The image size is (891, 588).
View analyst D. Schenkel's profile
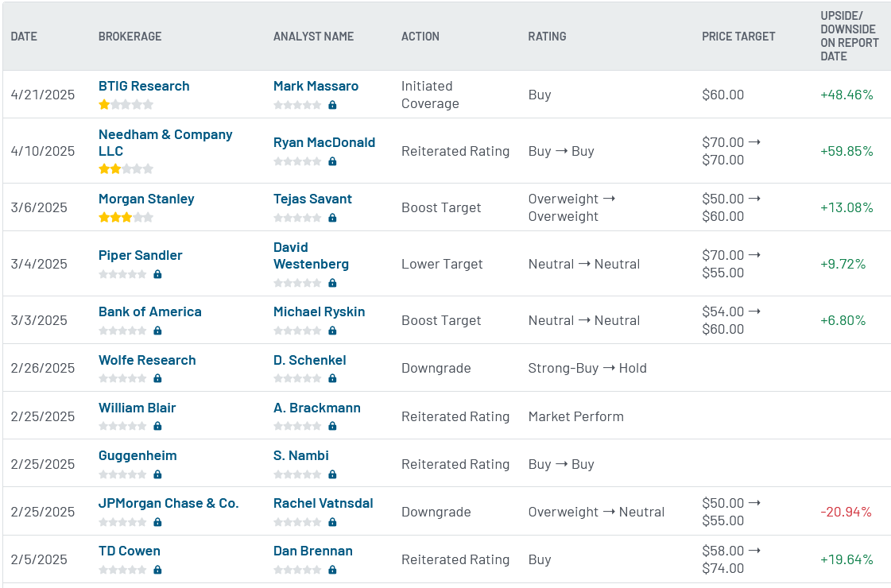pos(310,360)
